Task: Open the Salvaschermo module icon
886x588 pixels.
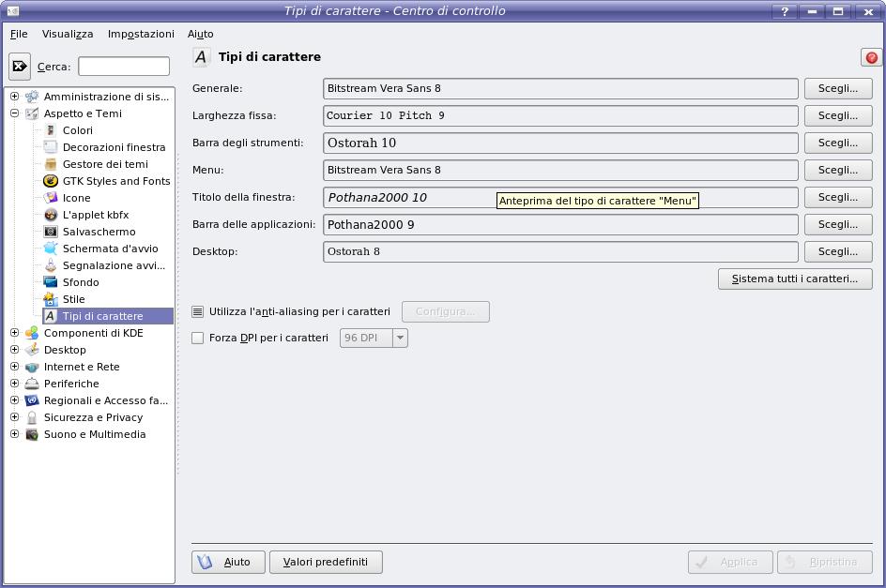Action: 51,232
